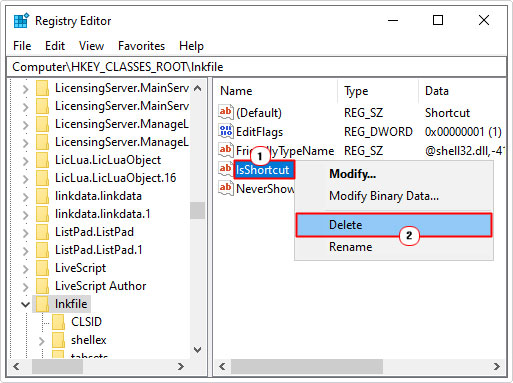Image resolution: width=513 pixels, height=383 pixels.
Task: Click the Name column header
Action: coord(275,91)
